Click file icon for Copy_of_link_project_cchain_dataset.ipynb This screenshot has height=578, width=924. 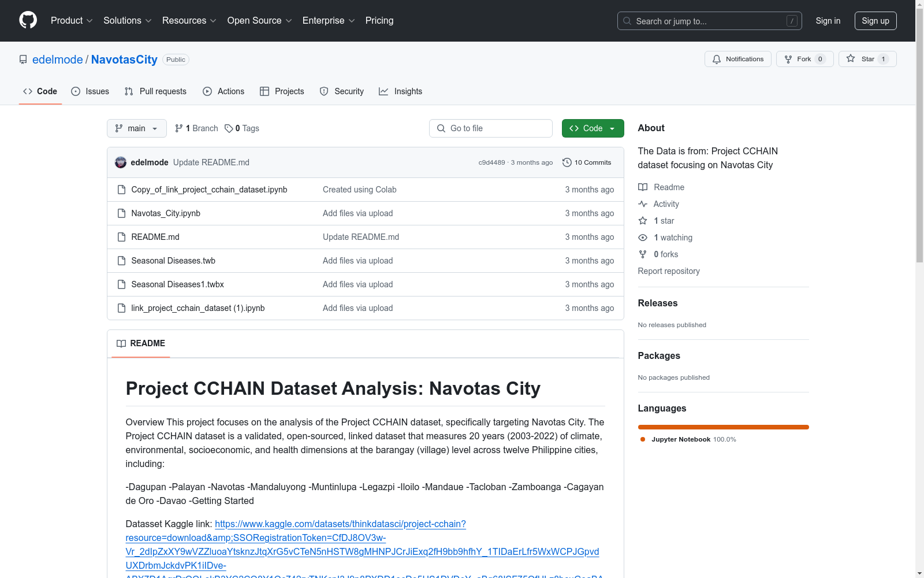point(121,190)
